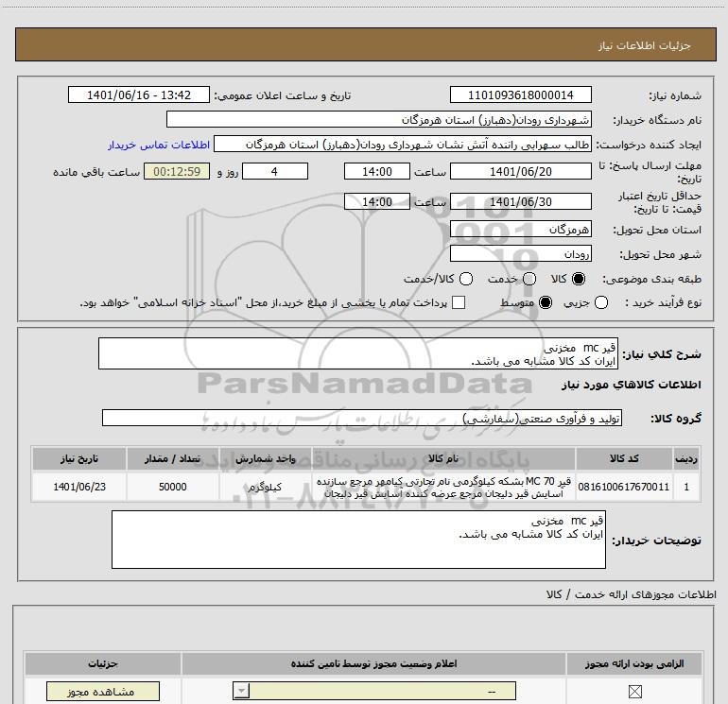728x704 pixels.
Task: Click the unit cell کیلوگرم
Action: click(265, 487)
